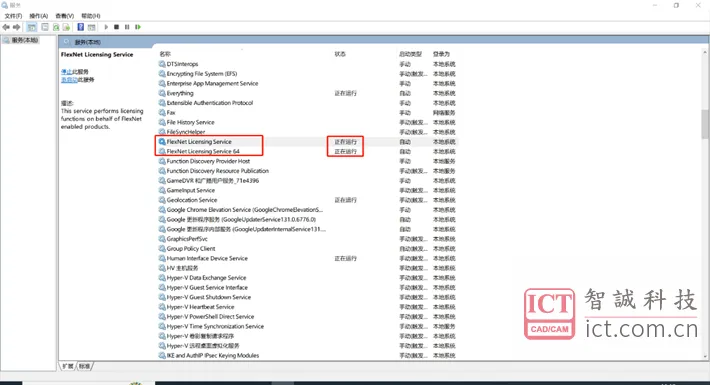This screenshot has height=385, width=710.
Task: Click the Export List toolbar icon
Action: (x=66, y=27)
